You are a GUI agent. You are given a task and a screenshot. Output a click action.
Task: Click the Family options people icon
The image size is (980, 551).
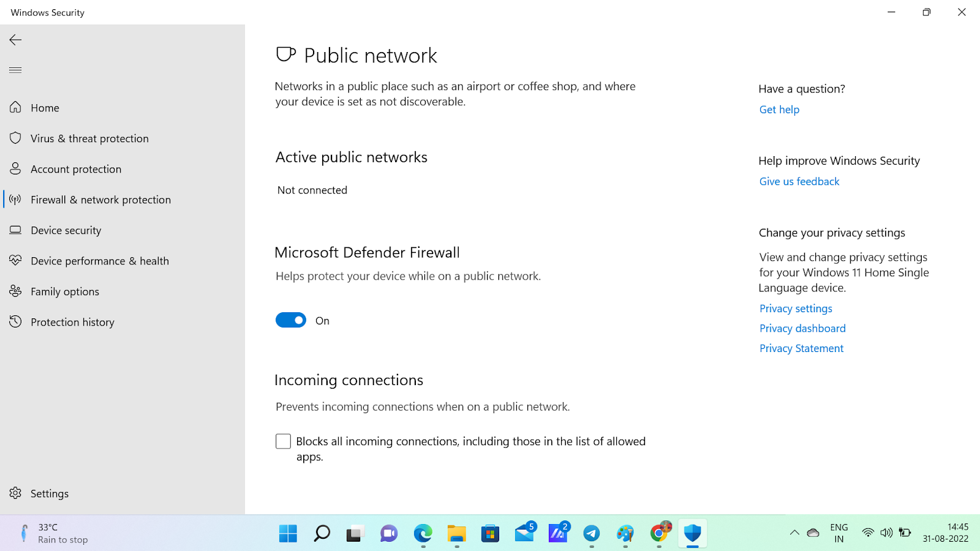15,291
